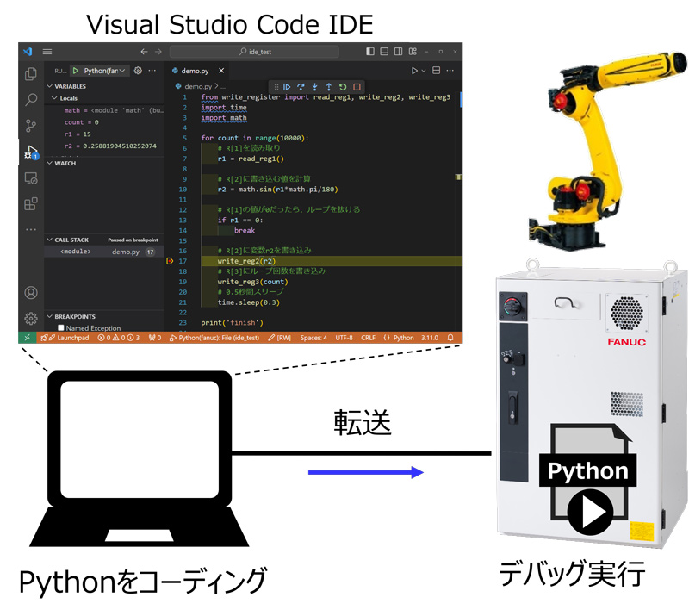The width and height of the screenshot is (689, 616).
Task: Click the print('finish') line
Action: (x=232, y=323)
